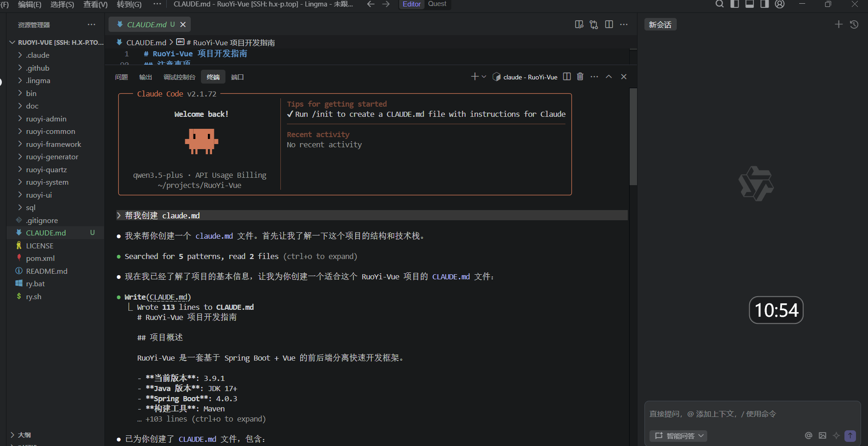Toggle the secondary sidebar layout icon
868x446 pixels.
coord(765,4)
